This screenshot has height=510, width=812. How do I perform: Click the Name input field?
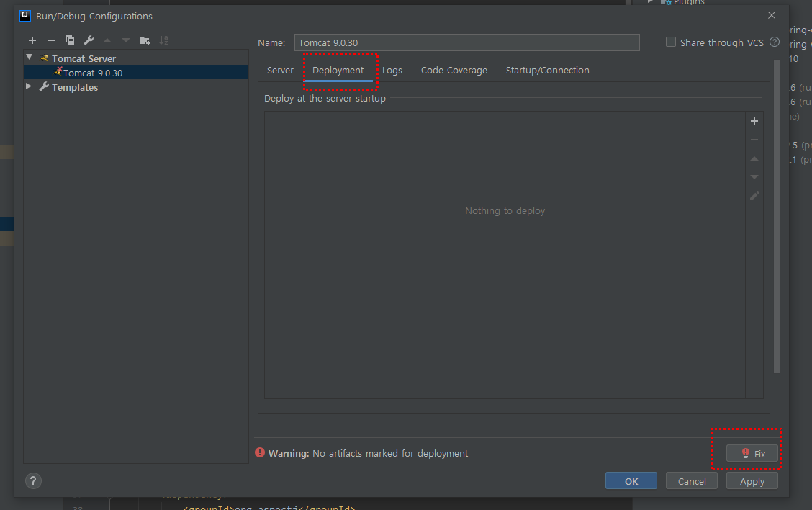pyautogui.click(x=467, y=42)
